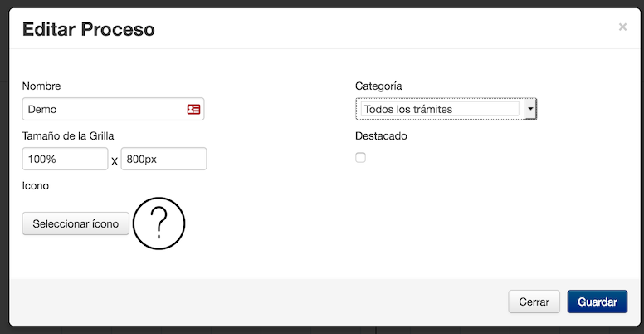
Task: Click the Icono label
Action: tap(36, 186)
